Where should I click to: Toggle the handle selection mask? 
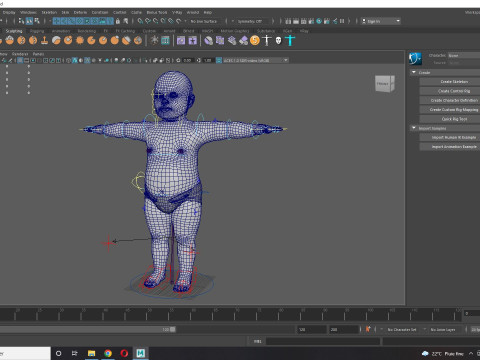pos(57,21)
